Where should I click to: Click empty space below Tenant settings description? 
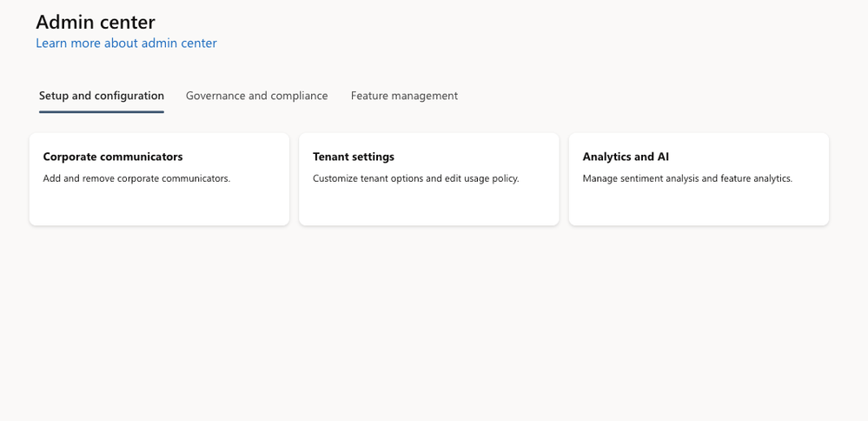[428, 206]
